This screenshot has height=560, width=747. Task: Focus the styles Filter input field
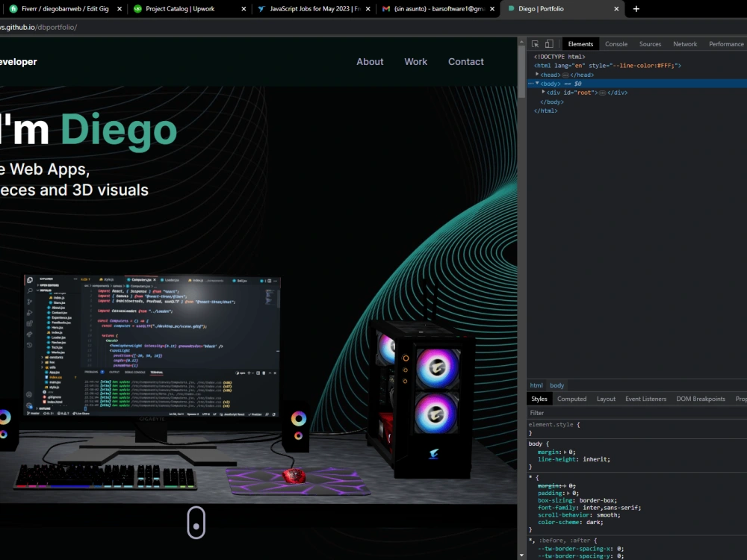(636, 413)
